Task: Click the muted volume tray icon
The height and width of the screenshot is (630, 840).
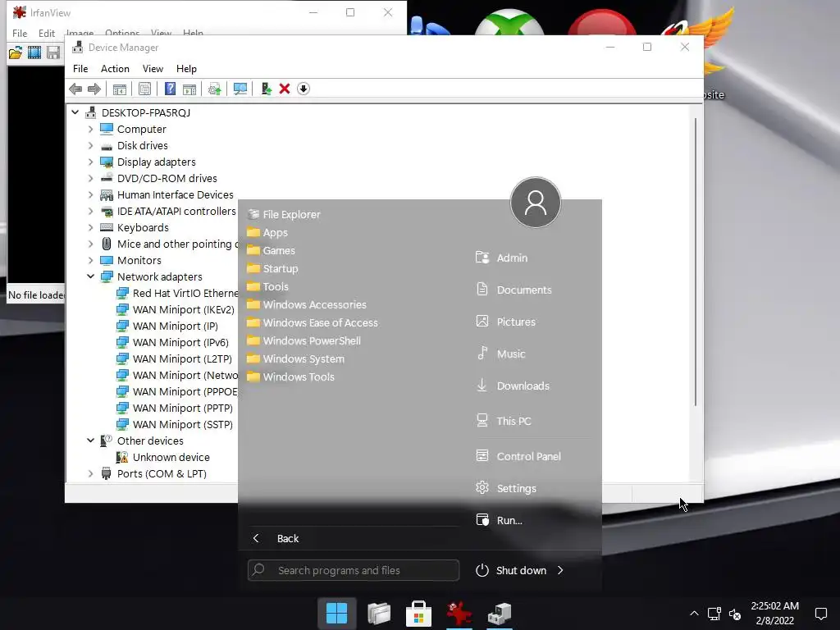Action: coord(736,614)
